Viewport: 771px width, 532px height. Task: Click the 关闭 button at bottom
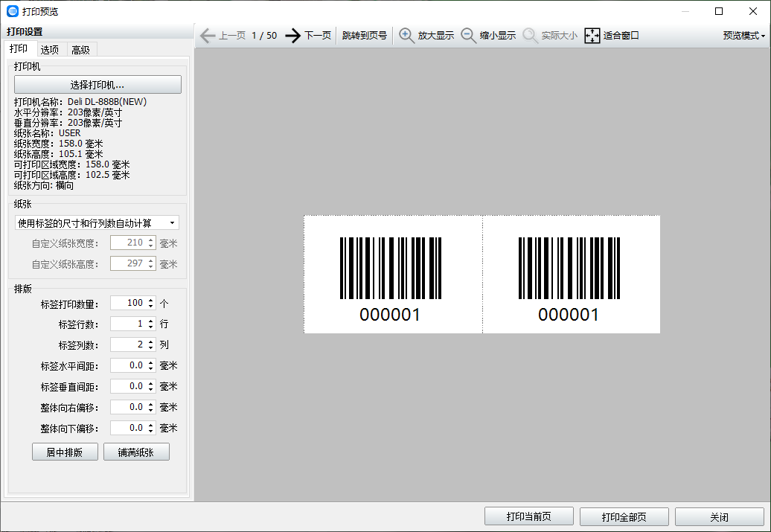(x=719, y=517)
